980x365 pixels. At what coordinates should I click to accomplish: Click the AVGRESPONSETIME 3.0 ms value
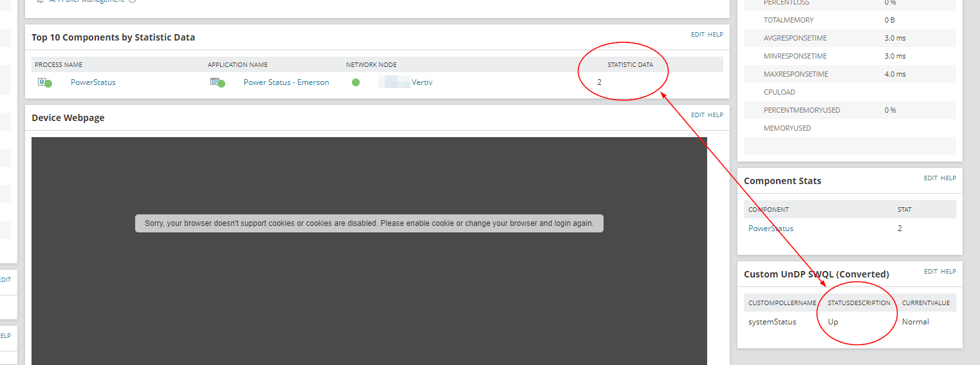coord(895,39)
